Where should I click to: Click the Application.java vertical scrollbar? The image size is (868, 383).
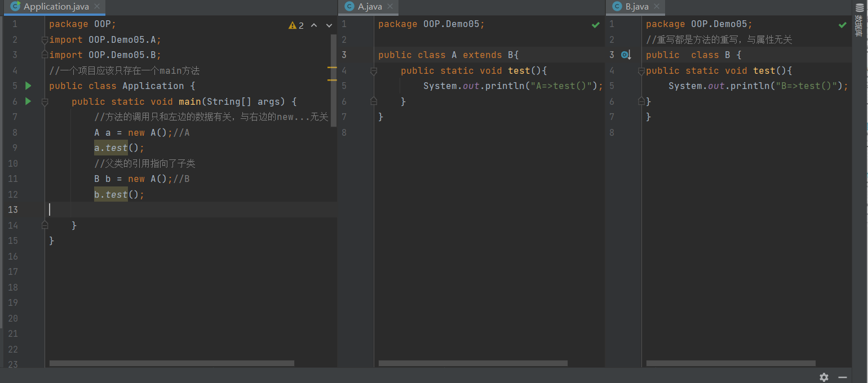tap(334, 81)
